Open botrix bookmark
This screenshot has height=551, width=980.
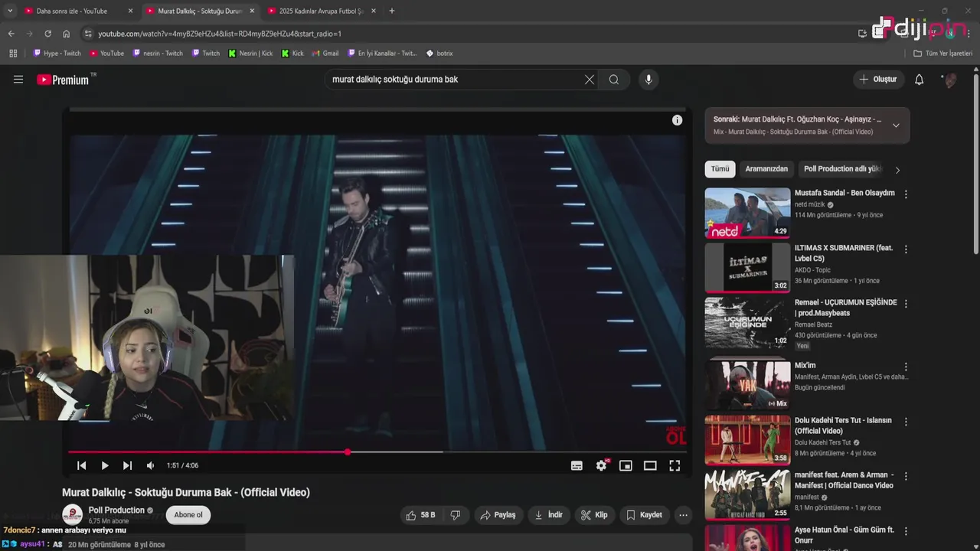[x=439, y=54]
